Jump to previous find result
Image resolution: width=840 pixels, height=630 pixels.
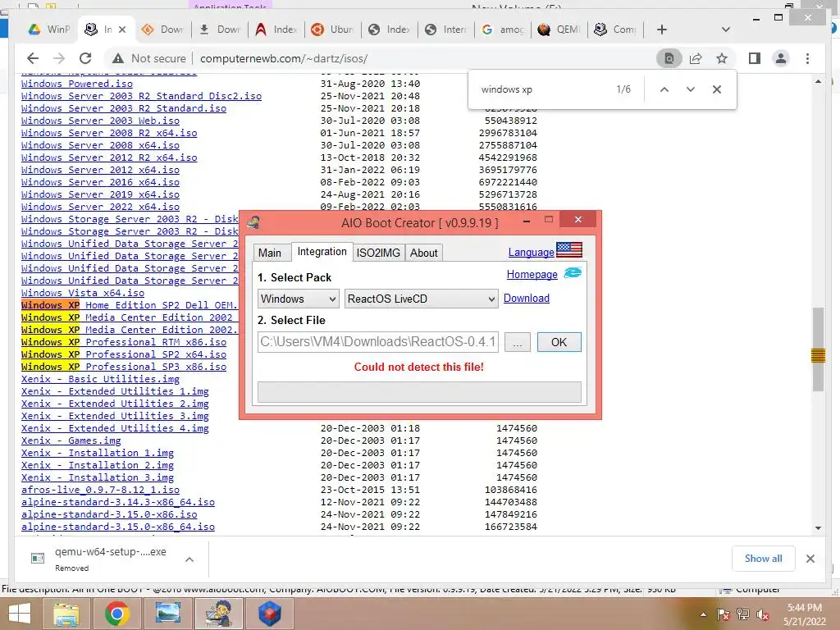664,89
